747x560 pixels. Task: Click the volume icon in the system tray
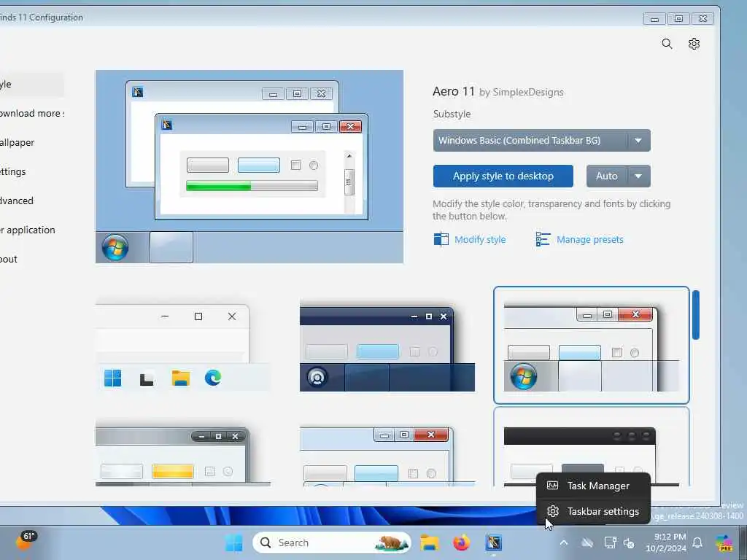(629, 542)
